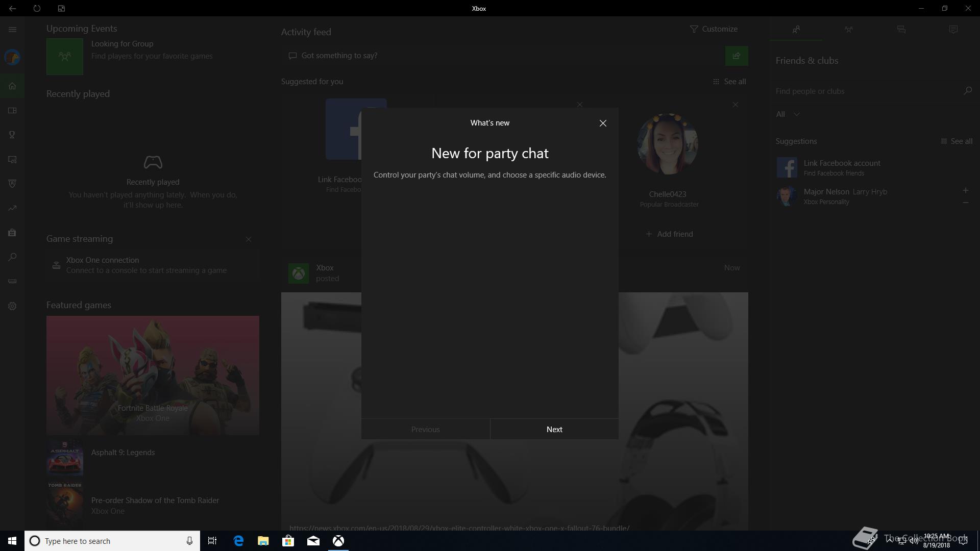Click Got something to say field
Screen dimensions: 980x551
tap(502, 56)
